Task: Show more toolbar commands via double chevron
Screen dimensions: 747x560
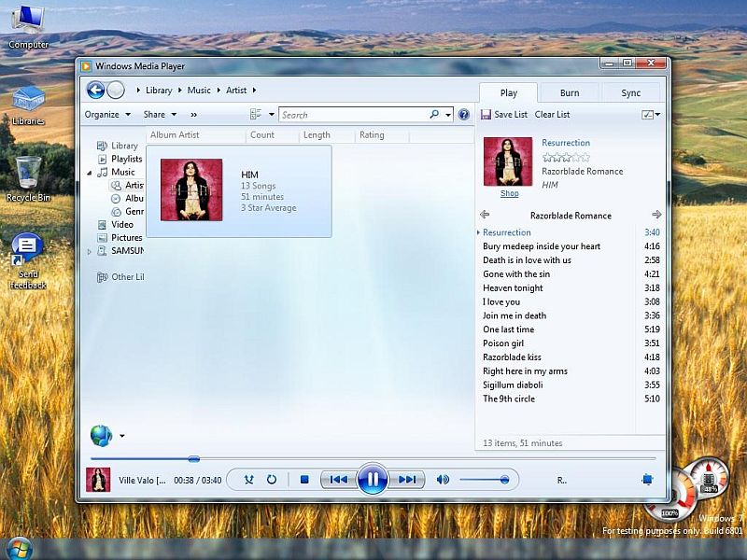Action: click(x=193, y=114)
